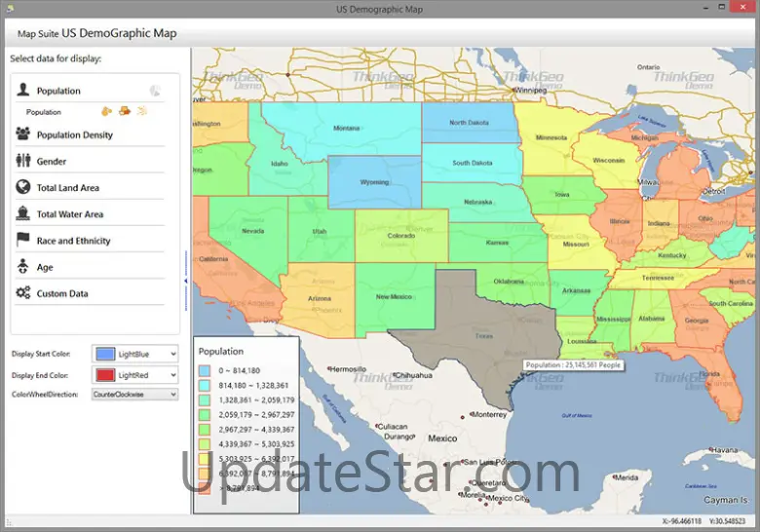Click the Gender male-female icon
This screenshot has width=760, height=532.
[x=22, y=161]
